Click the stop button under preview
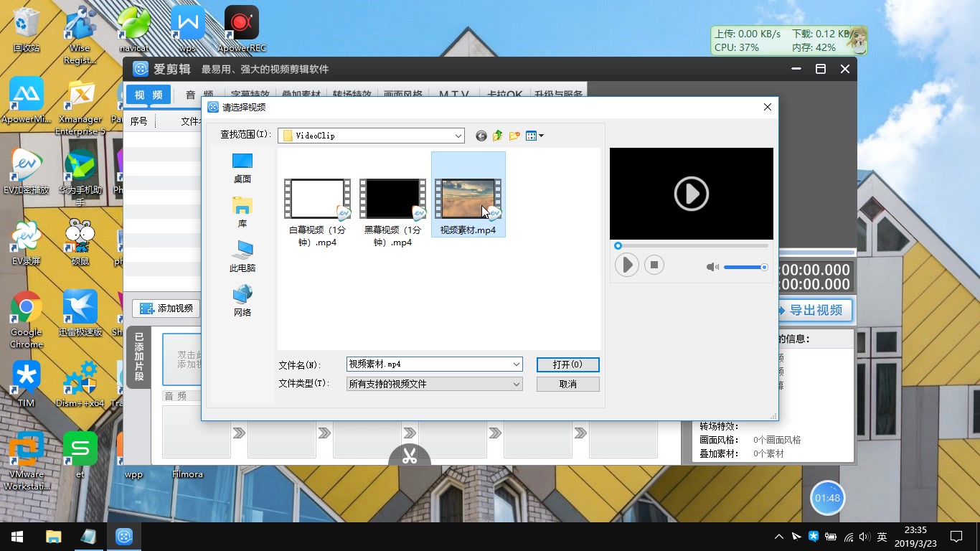980x551 pixels. click(654, 265)
